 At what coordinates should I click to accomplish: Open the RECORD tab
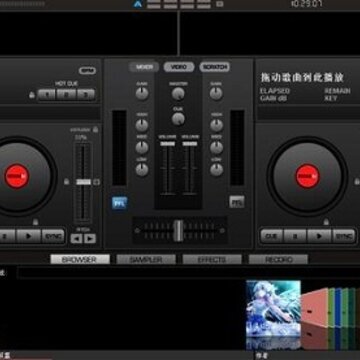pyautogui.click(x=278, y=259)
